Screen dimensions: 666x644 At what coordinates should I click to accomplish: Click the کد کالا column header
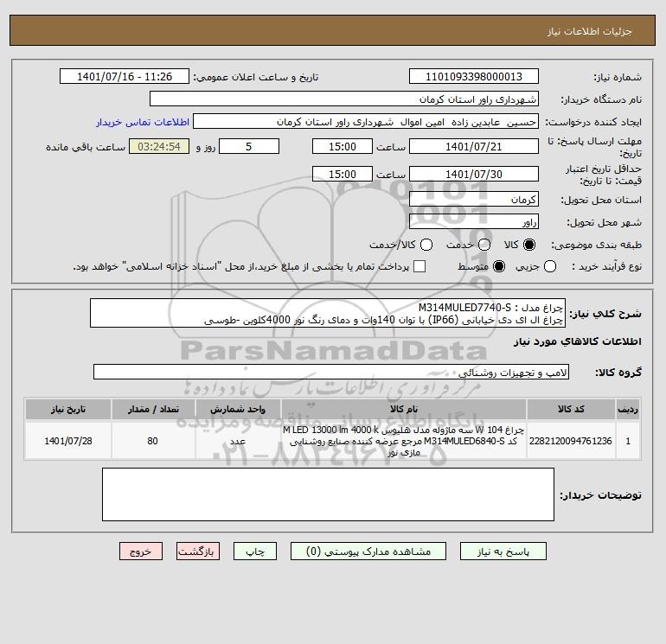pos(571,409)
